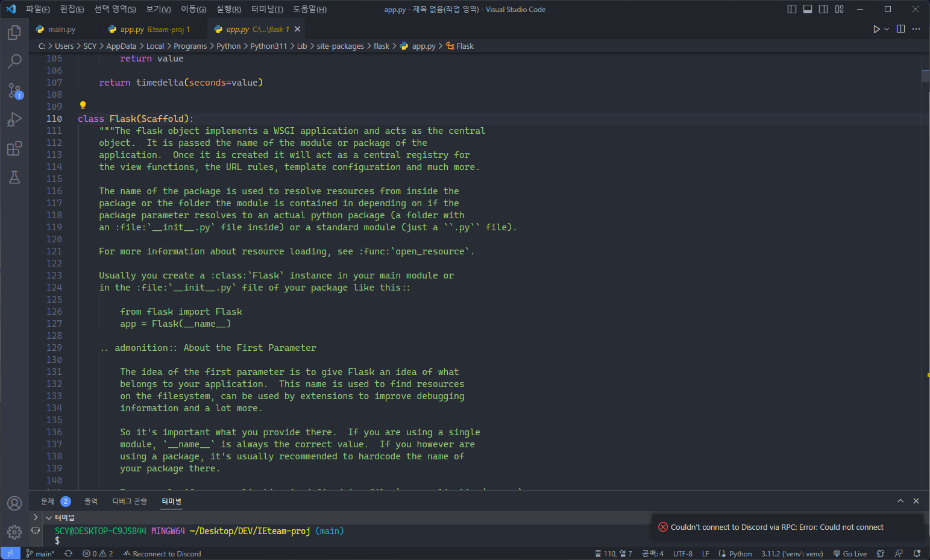The height and width of the screenshot is (560, 930).
Task: Open Source Control view with pending change badge
Action: pyautogui.click(x=14, y=90)
